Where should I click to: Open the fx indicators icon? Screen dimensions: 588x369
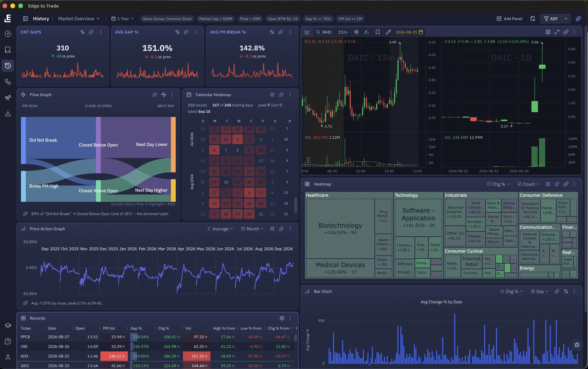[366, 32]
